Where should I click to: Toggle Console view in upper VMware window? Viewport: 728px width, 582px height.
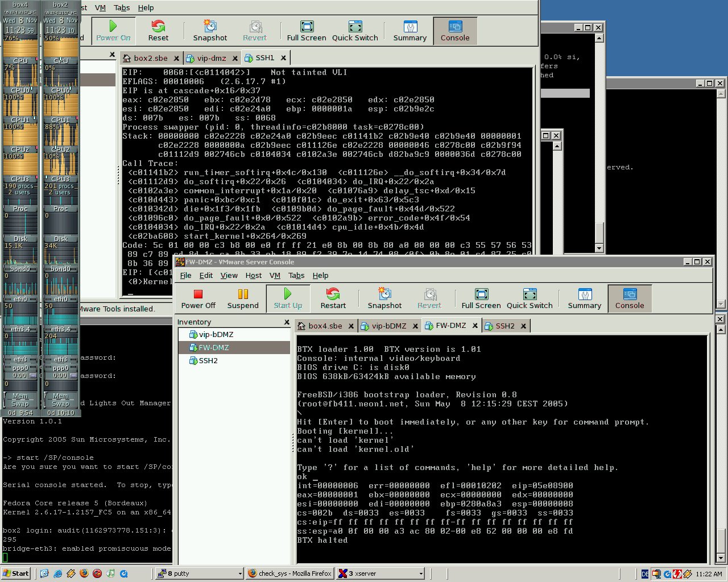pyautogui.click(x=455, y=31)
